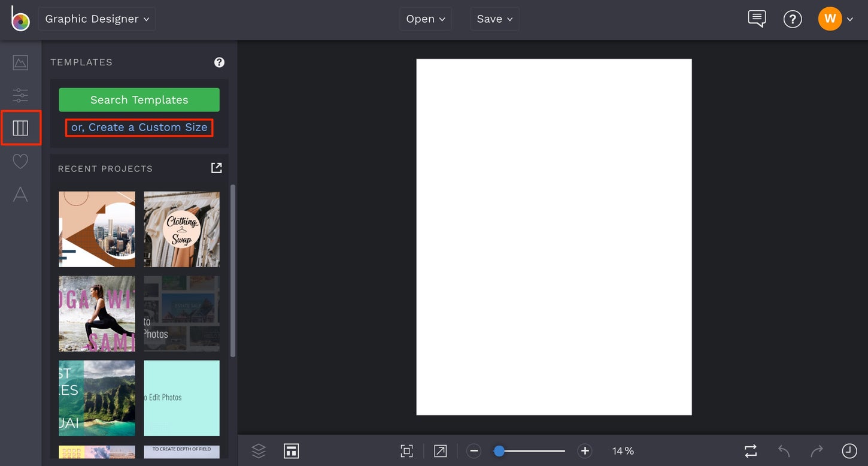Open the Clothing Swap project thumbnail

[x=181, y=229]
